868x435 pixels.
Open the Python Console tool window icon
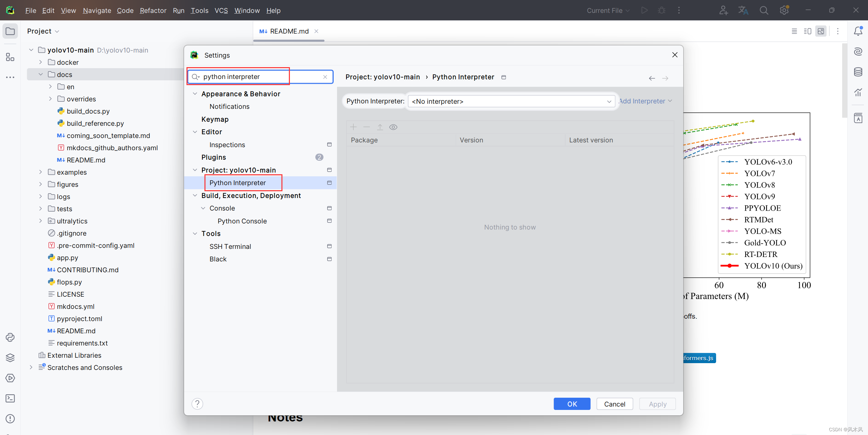[x=10, y=337]
